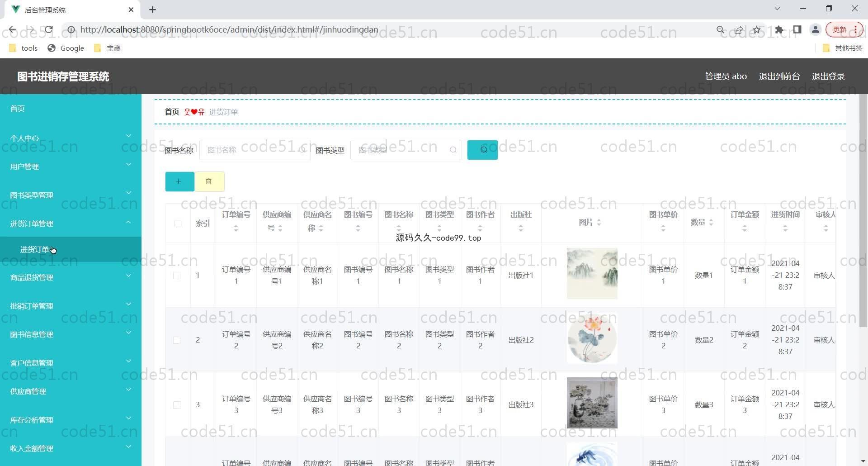Screen dimensions: 868x466
Task: Click browser 更新 button
Action: [844, 30]
